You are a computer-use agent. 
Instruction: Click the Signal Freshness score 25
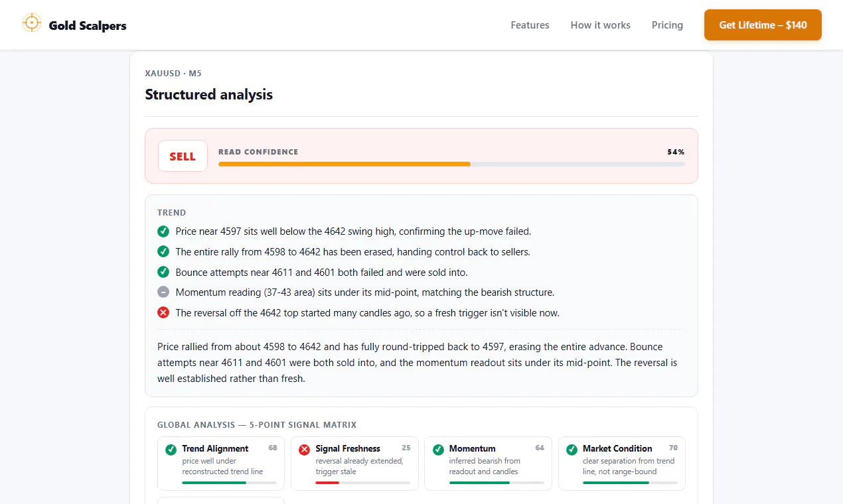406,448
